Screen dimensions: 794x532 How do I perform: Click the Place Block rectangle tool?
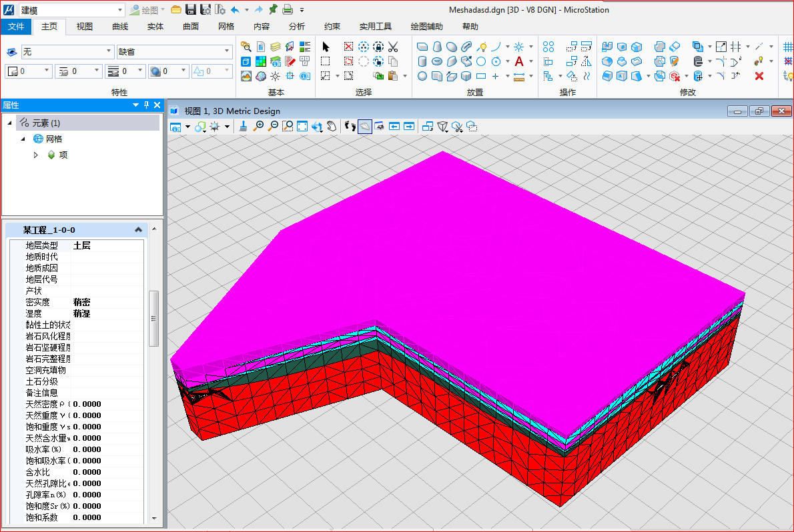tap(481, 76)
